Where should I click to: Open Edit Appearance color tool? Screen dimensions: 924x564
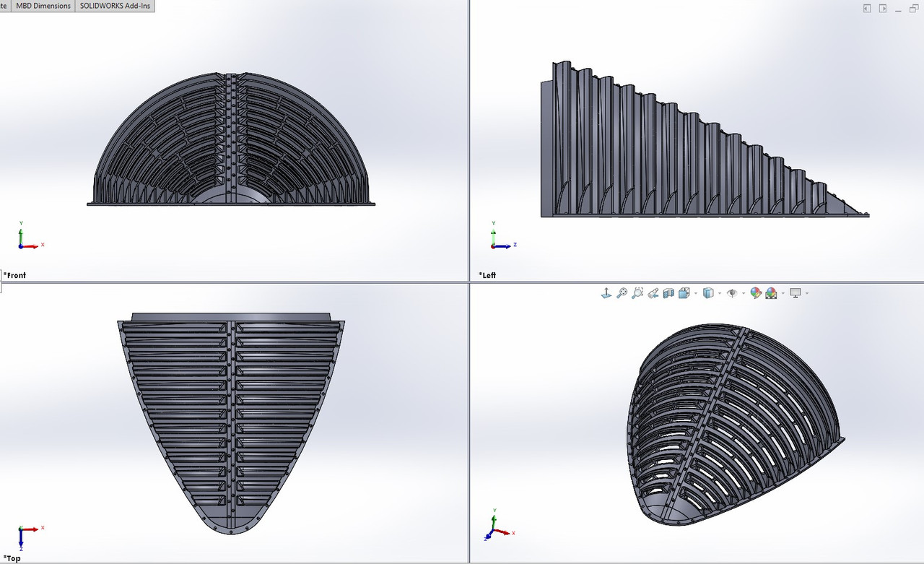[x=754, y=292]
